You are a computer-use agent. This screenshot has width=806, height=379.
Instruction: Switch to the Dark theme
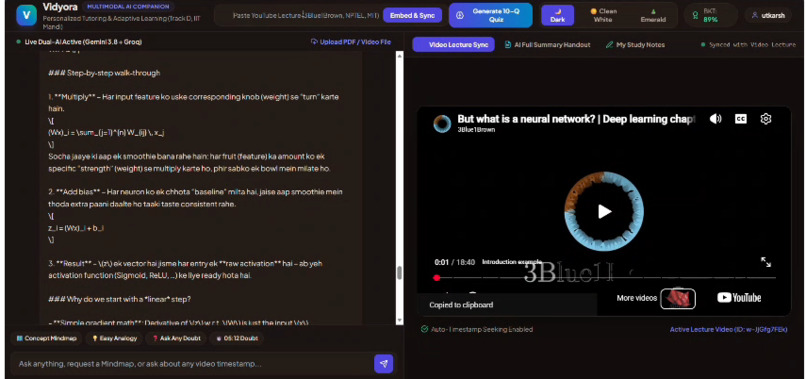(557, 15)
